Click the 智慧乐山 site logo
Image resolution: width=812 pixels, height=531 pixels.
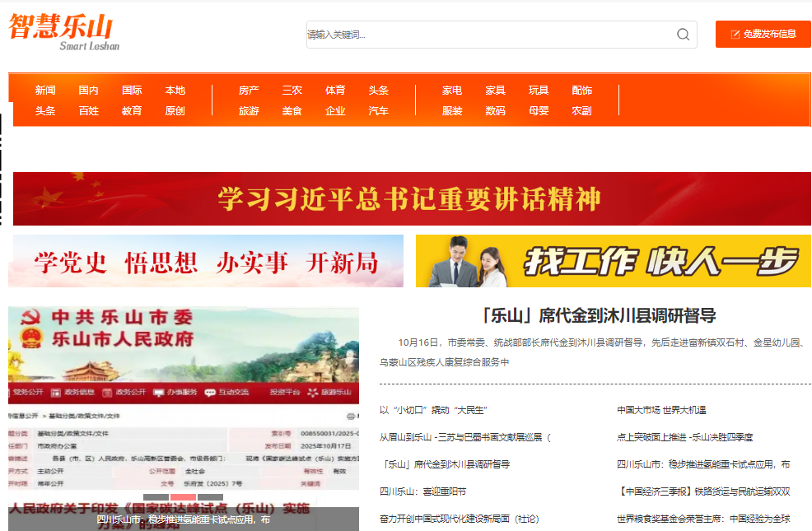[63, 33]
